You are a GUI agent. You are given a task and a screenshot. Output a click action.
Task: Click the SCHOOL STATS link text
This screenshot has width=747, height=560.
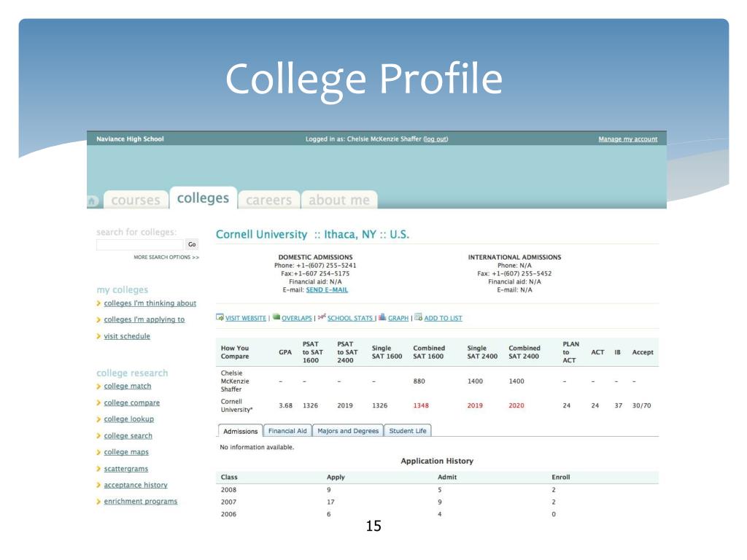pyautogui.click(x=350, y=318)
